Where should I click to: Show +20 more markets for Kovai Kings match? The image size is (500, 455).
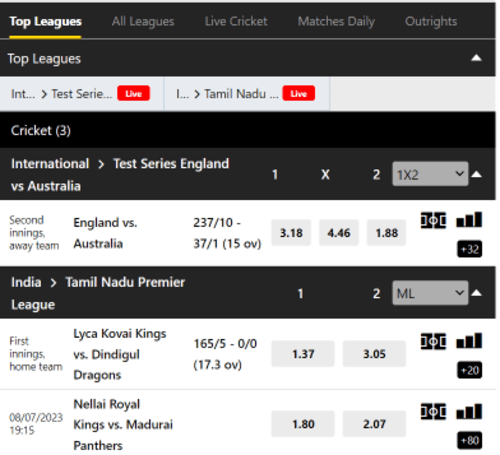469,370
